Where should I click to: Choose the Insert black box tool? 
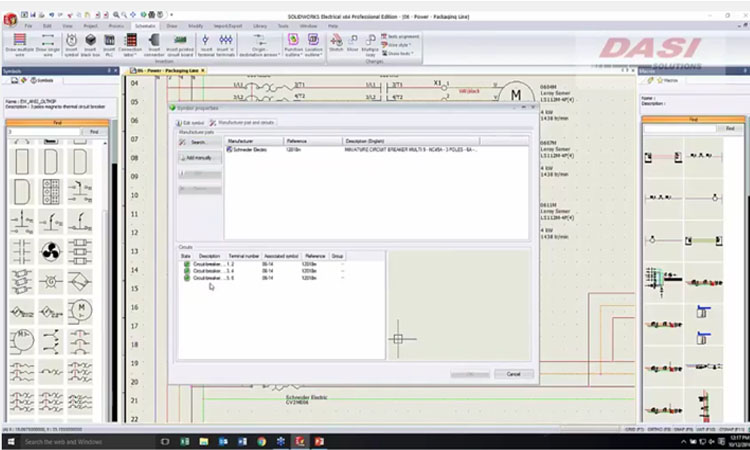pyautogui.click(x=91, y=43)
